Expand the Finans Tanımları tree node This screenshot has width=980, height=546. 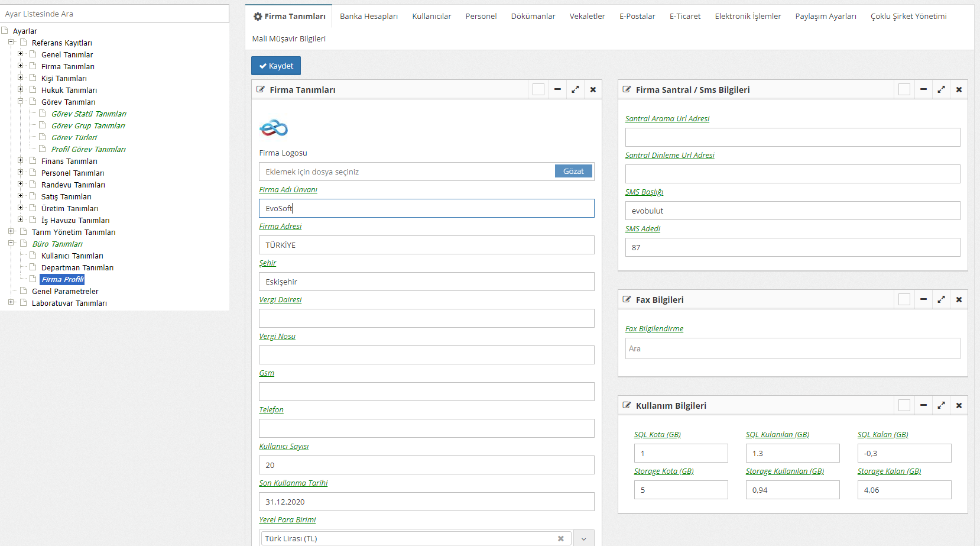point(21,160)
